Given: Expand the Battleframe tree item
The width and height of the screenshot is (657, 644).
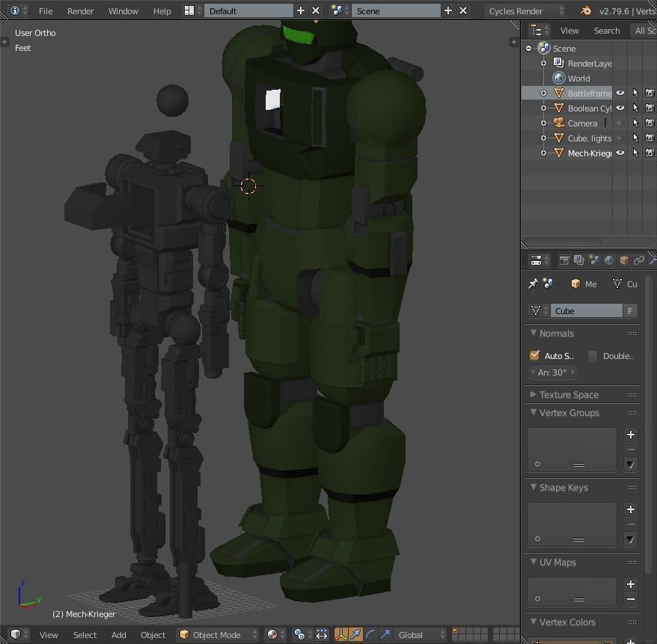Looking at the screenshot, I should [x=543, y=93].
